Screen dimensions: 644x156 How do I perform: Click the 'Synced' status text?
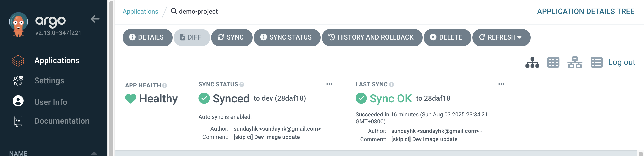pyautogui.click(x=231, y=99)
